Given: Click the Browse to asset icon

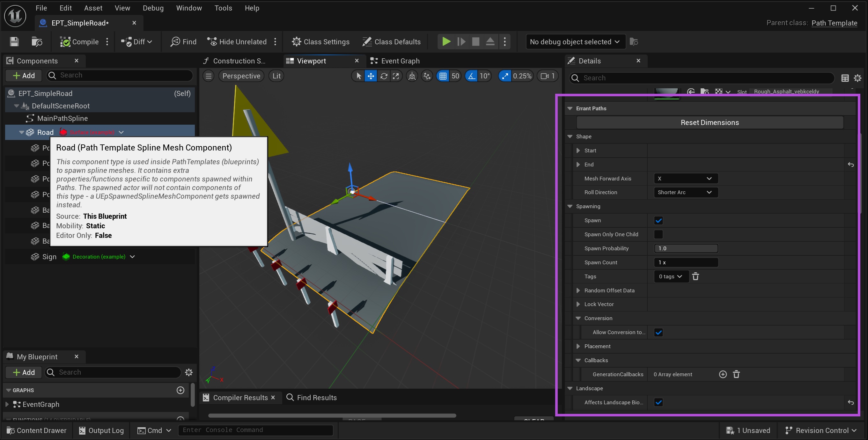Looking at the screenshot, I should 37,42.
